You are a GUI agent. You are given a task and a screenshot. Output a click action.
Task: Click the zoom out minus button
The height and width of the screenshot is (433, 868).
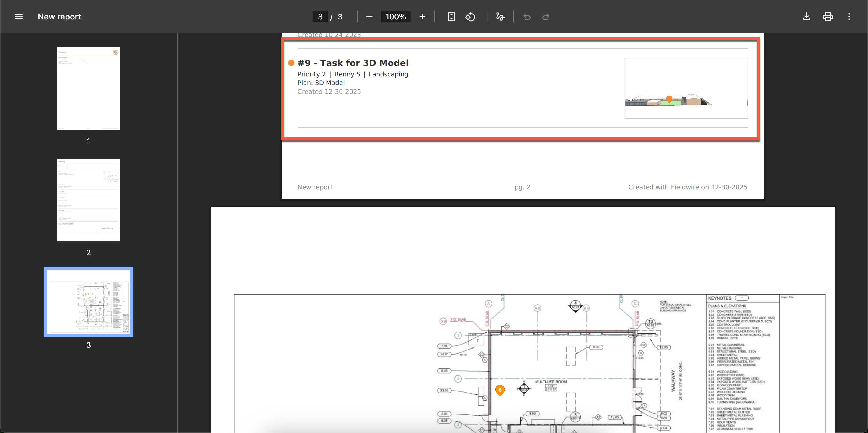pyautogui.click(x=369, y=17)
